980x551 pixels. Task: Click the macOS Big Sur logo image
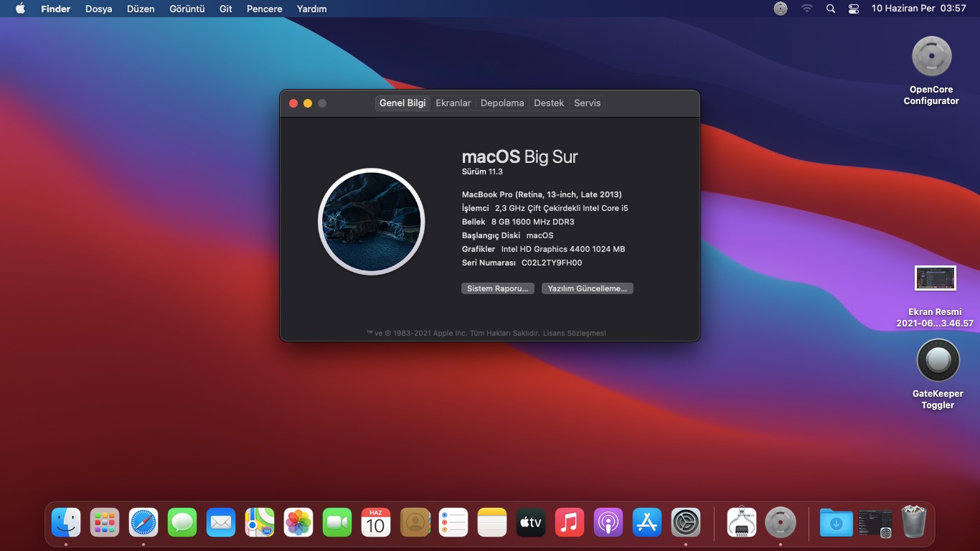pyautogui.click(x=372, y=222)
